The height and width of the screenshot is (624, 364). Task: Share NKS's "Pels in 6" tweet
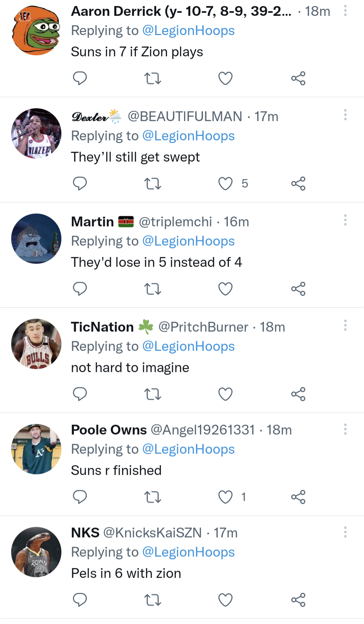click(298, 600)
